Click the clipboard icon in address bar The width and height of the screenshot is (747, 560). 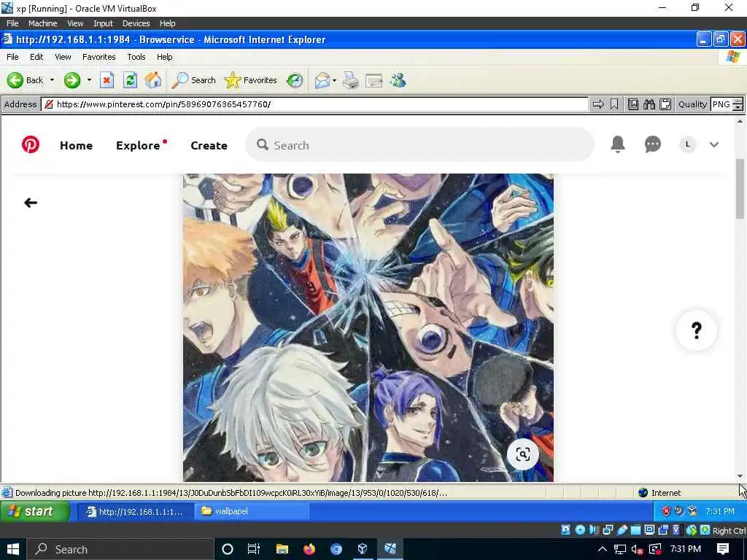[x=665, y=104]
